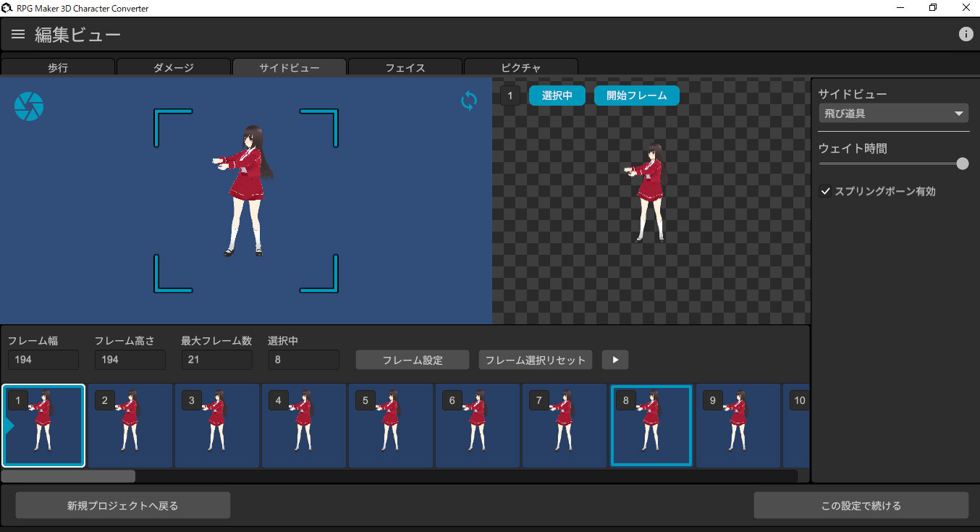Click フレーム選択リセット to reset frame selection

click(x=535, y=360)
